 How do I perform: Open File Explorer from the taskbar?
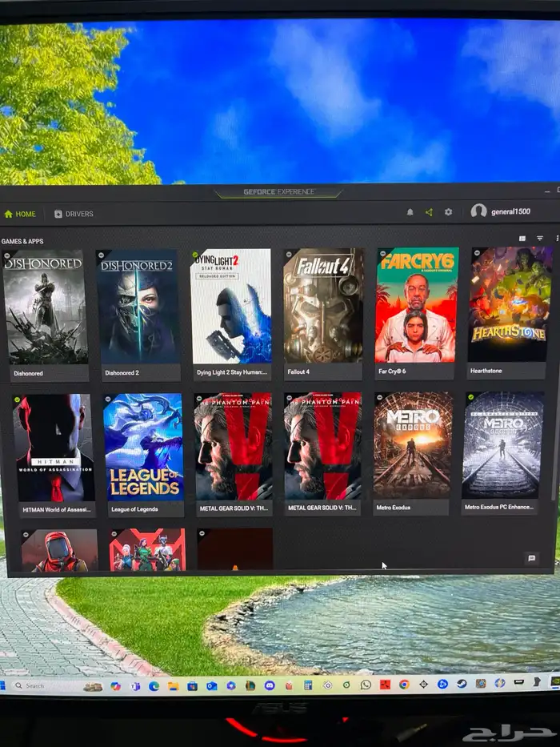(173, 686)
